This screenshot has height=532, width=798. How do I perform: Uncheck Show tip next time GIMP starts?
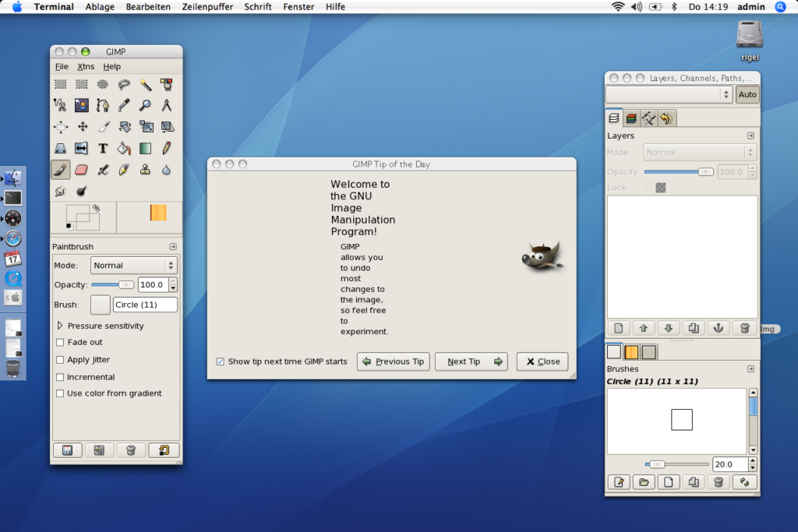pyautogui.click(x=220, y=361)
